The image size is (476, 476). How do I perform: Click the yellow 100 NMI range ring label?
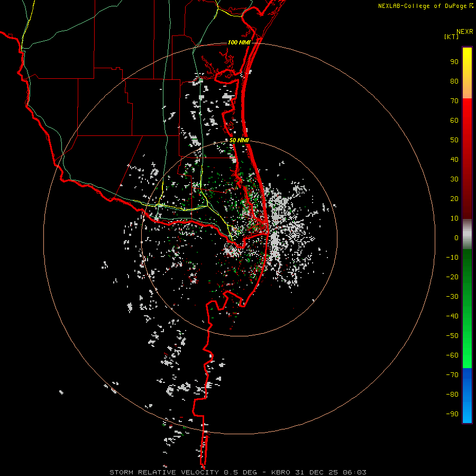[239, 42]
